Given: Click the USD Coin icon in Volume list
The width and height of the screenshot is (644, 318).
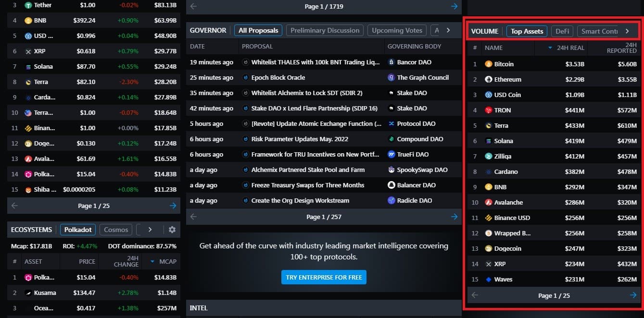Looking at the screenshot, I should coord(489,95).
